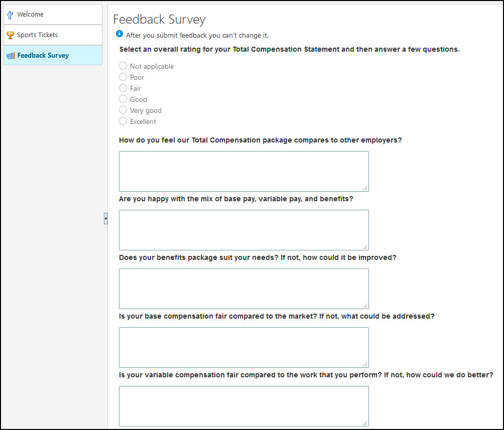This screenshot has height=430, width=504.
Task: Click resize grip of first answer box
Action: point(365,188)
